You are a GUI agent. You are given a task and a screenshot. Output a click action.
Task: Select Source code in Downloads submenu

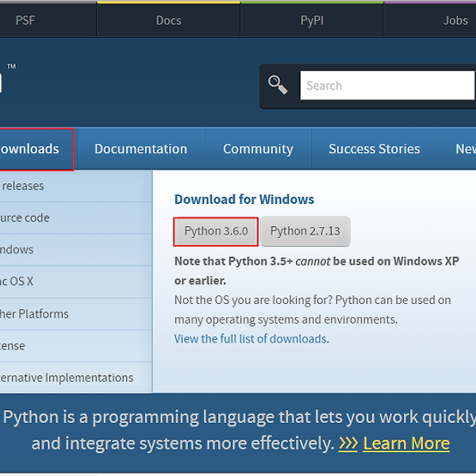tap(25, 218)
